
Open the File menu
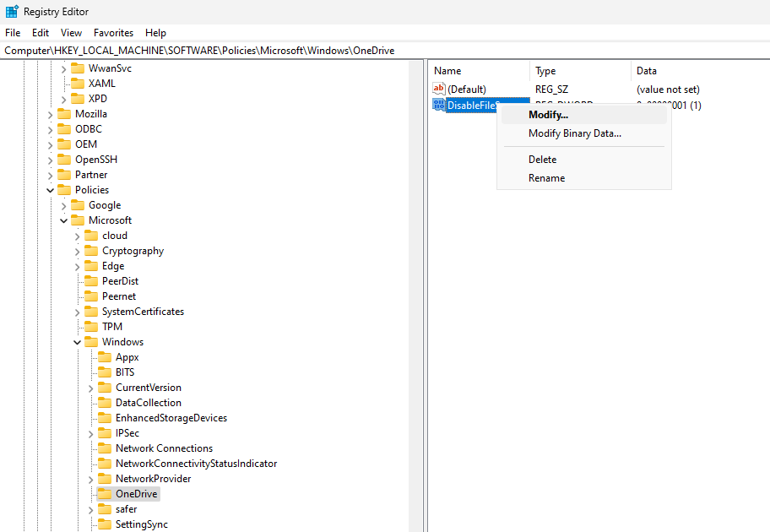[13, 33]
